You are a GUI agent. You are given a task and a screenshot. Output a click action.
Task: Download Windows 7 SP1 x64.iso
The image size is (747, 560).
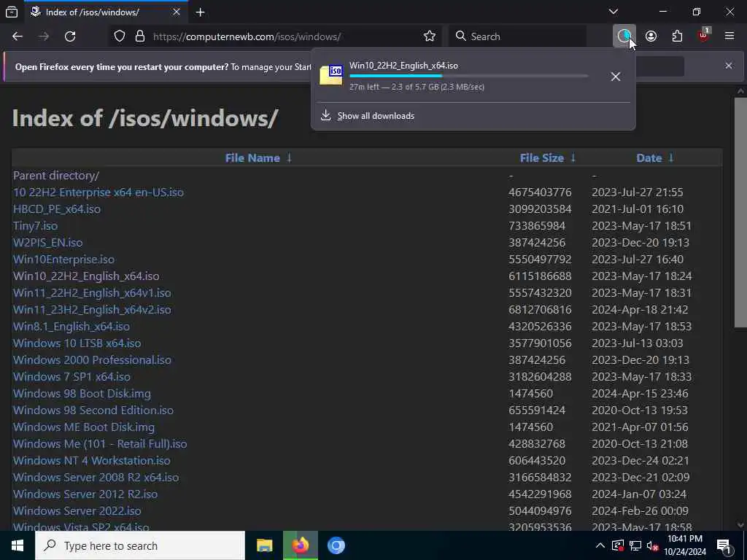[x=71, y=376]
